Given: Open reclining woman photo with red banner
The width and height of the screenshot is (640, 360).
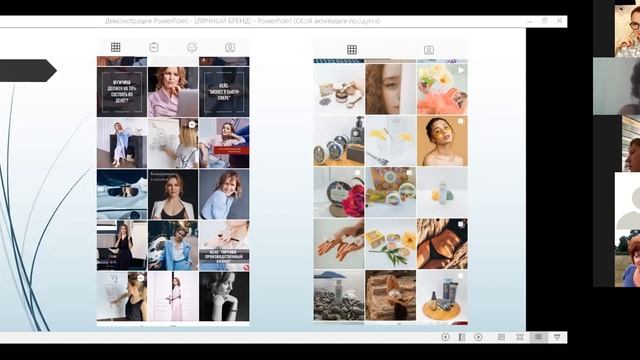Looking at the screenshot, I should click(224, 143).
